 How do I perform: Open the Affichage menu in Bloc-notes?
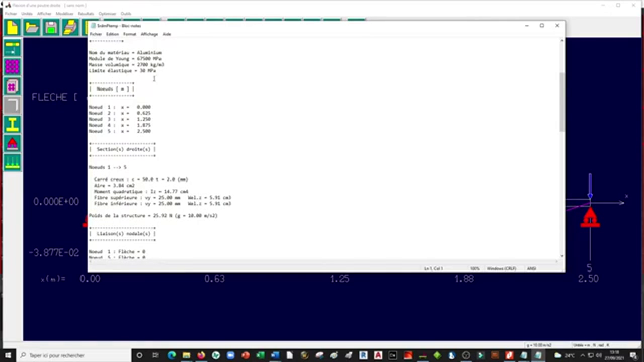[x=149, y=34]
